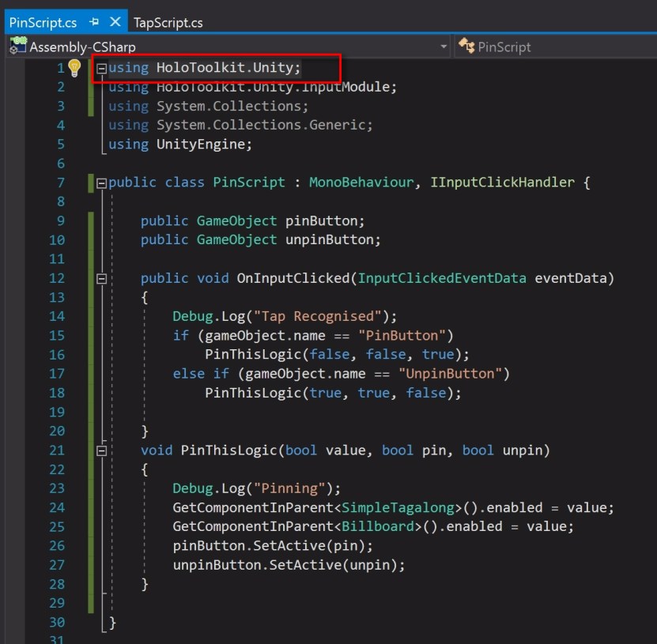Click the OnInputClicked method name
This screenshot has height=644, width=657.
pos(293,278)
